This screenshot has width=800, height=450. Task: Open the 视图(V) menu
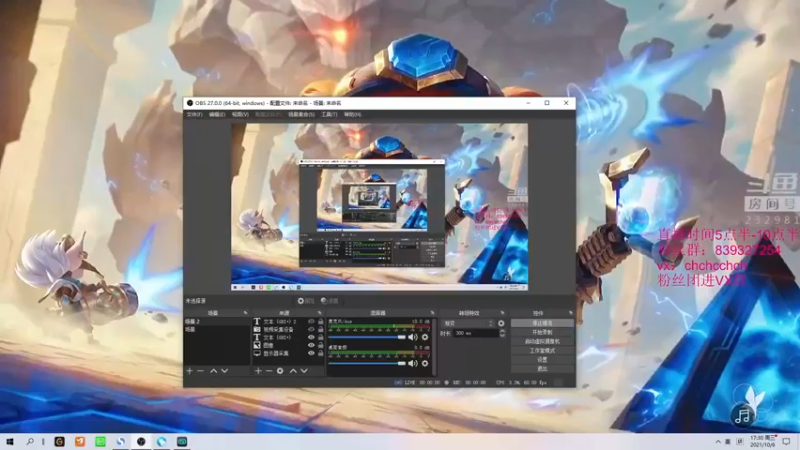(x=240, y=115)
